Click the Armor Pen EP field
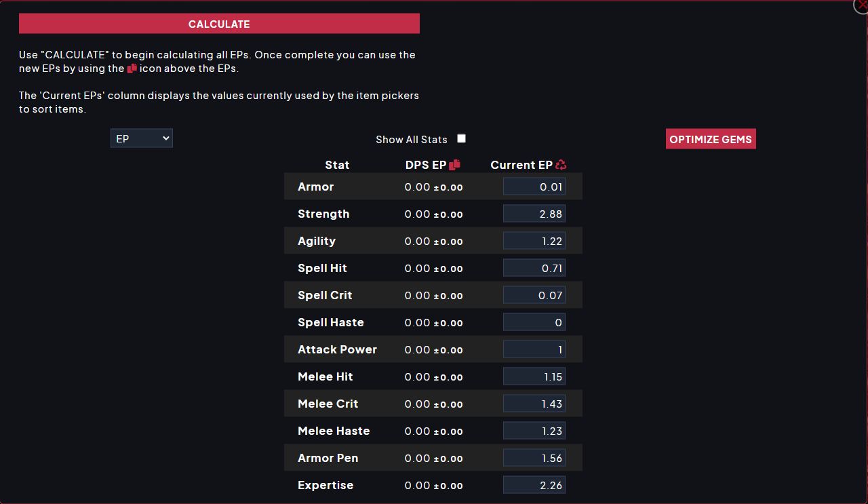This screenshot has width=868, height=504. [x=534, y=458]
